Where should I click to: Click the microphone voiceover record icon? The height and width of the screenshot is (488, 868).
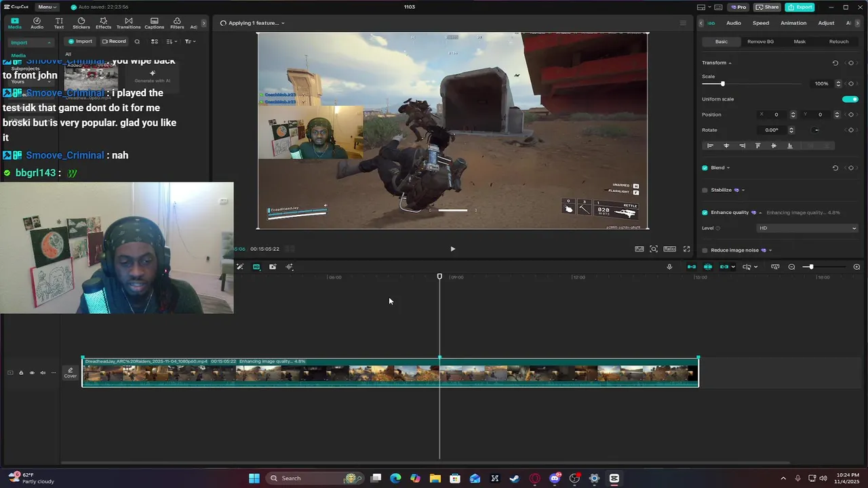tap(669, 267)
